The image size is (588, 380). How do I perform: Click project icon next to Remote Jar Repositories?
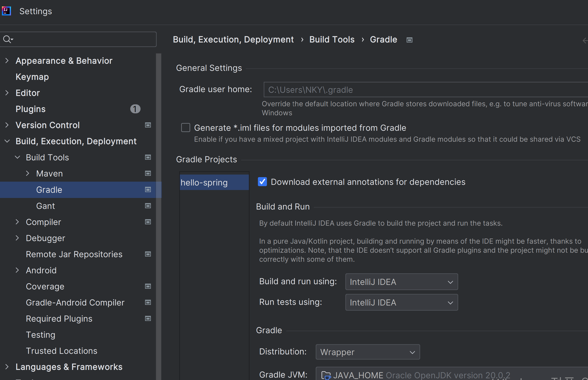[x=148, y=254]
